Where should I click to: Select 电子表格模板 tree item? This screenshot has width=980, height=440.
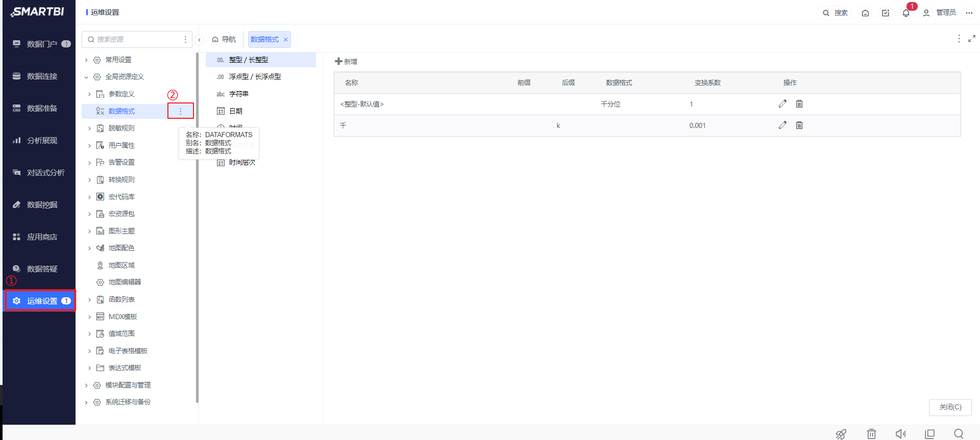(128, 351)
